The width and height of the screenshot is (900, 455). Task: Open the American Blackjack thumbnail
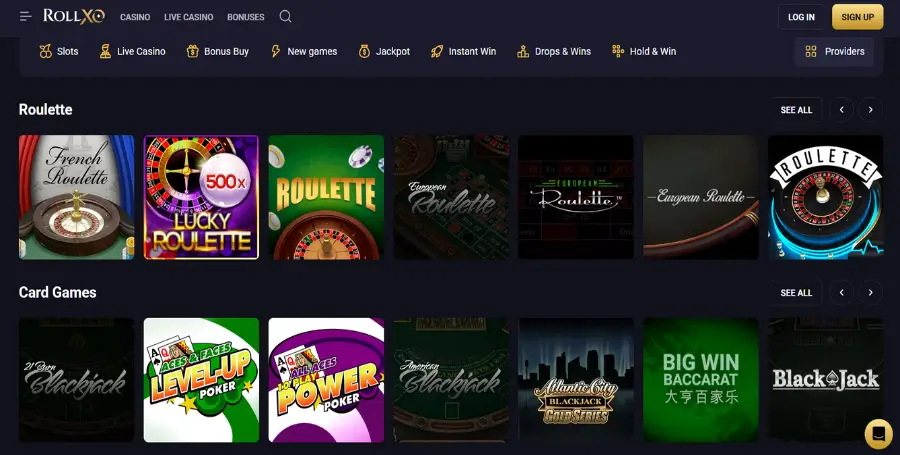[x=451, y=380]
